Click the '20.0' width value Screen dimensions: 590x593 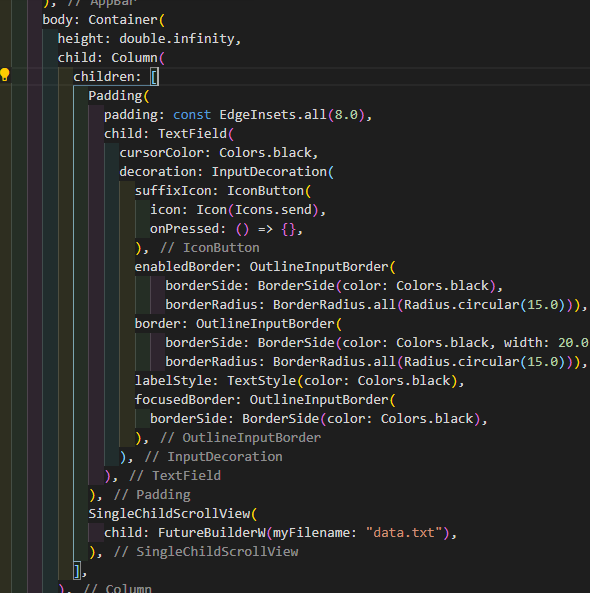point(573,343)
